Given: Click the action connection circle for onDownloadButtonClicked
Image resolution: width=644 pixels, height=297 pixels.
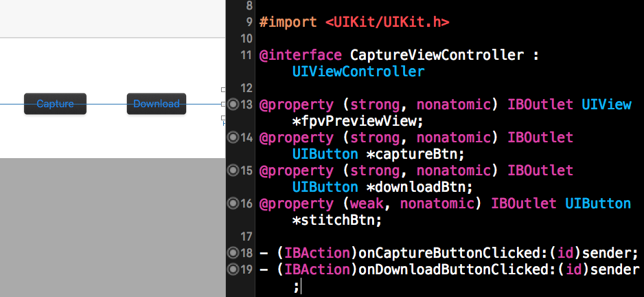Looking at the screenshot, I should pyautogui.click(x=232, y=269).
